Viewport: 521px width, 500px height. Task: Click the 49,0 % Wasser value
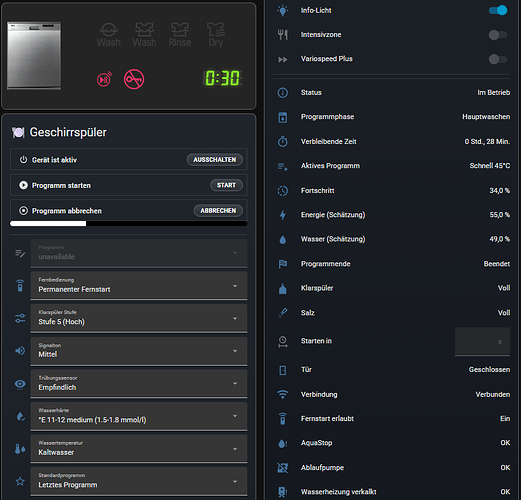[x=499, y=239]
